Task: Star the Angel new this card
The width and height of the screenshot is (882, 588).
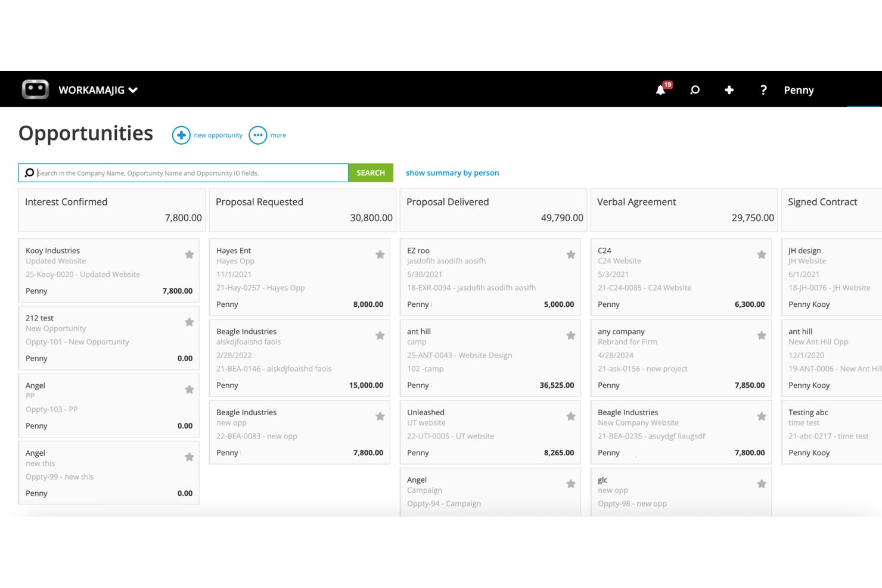Action: (x=190, y=457)
